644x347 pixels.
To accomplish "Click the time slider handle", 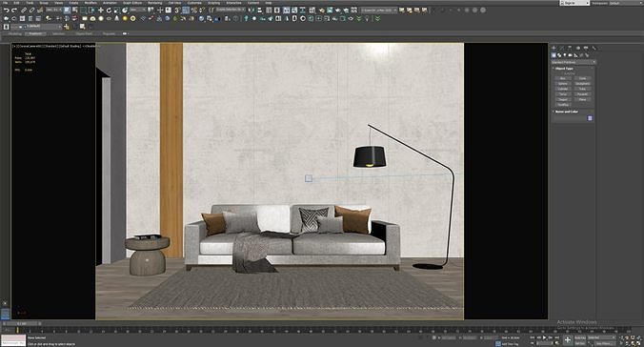I will (x=21, y=323).
